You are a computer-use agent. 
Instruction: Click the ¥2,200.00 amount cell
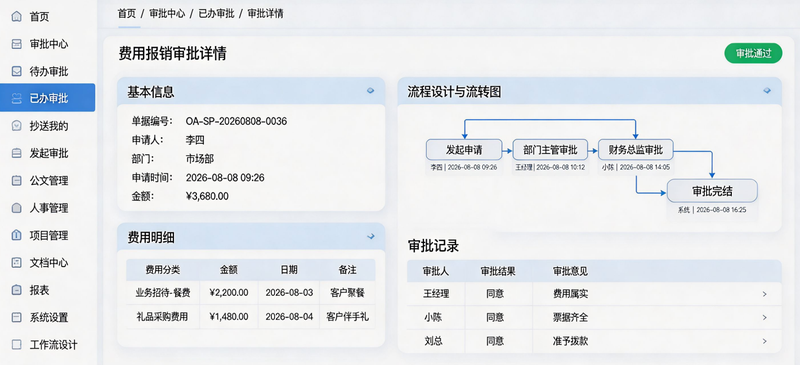coord(229,293)
